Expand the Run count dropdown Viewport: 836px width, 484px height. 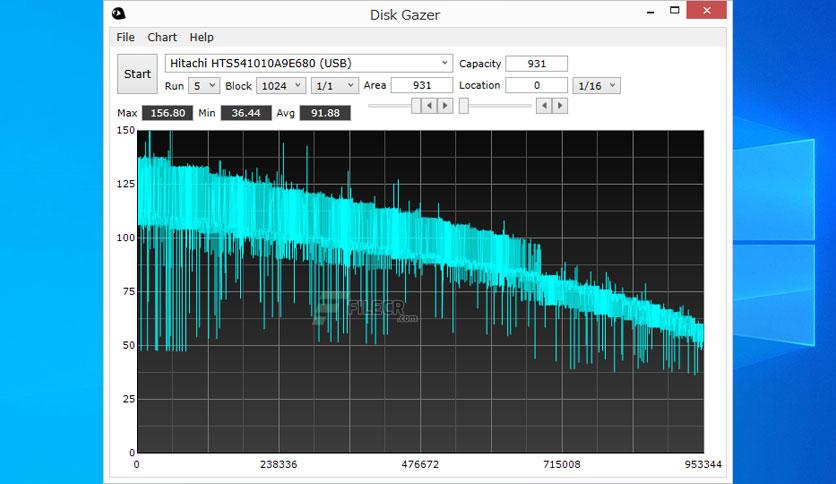coord(204,85)
